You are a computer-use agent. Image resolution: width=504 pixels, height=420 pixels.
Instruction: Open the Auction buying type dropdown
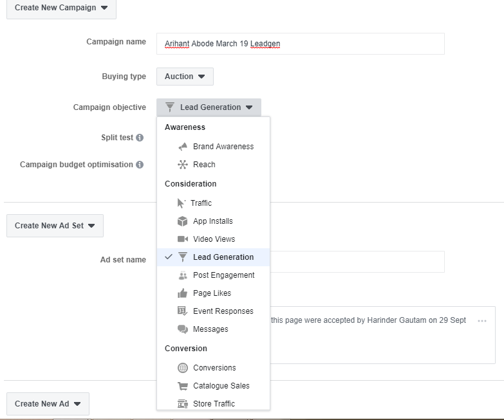185,77
